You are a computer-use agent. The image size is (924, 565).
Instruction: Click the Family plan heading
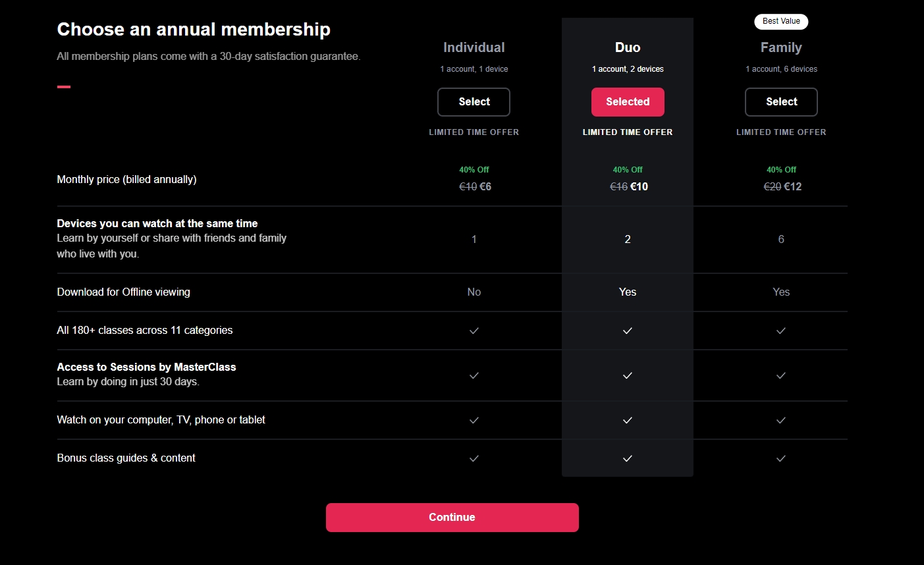(781, 47)
